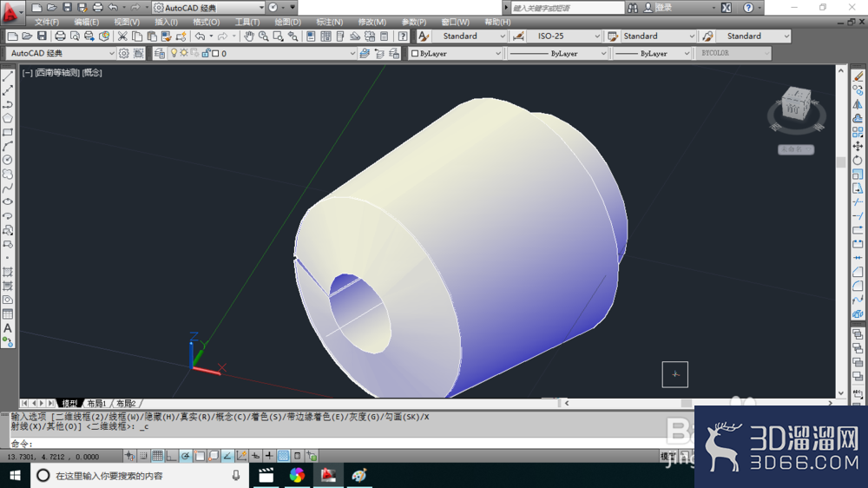
Task: Open the Layer Properties Manager icon
Action: (160, 53)
